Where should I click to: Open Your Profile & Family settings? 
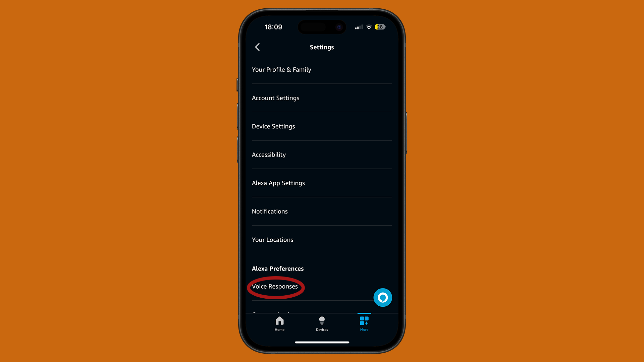coord(281,69)
